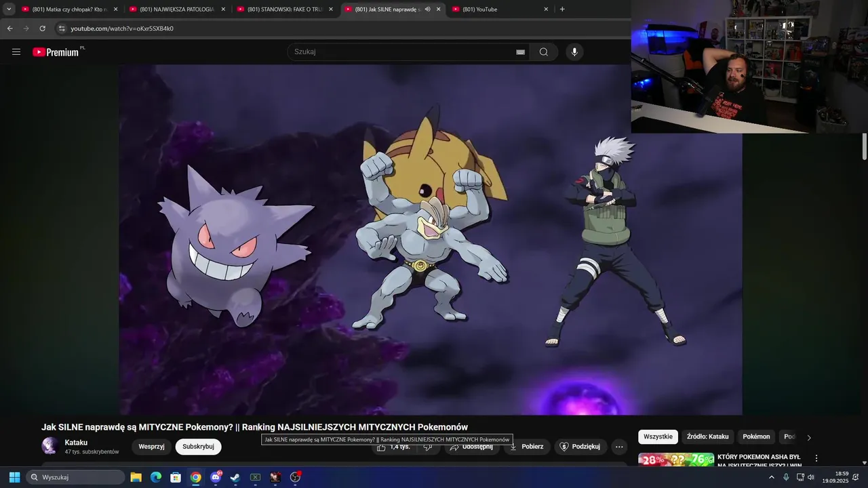
Task: Open File Explorer from taskbar
Action: [136, 477]
